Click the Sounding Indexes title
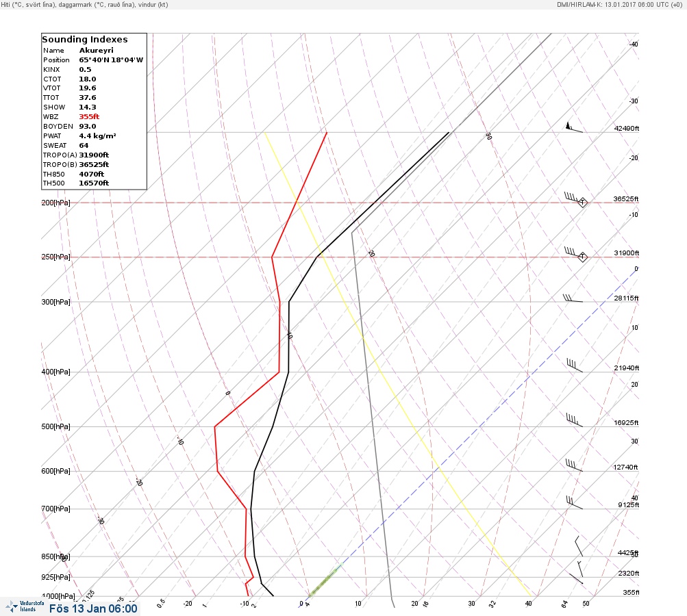 84,40
